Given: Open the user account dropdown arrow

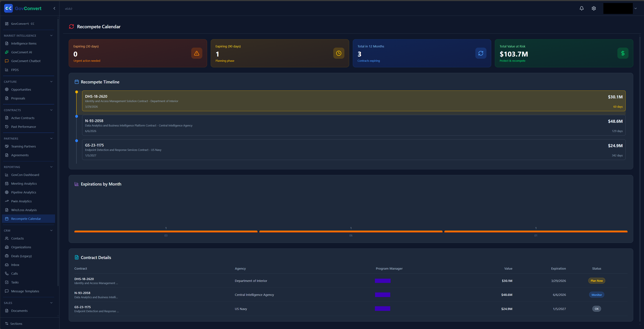Looking at the screenshot, I should [635, 8].
